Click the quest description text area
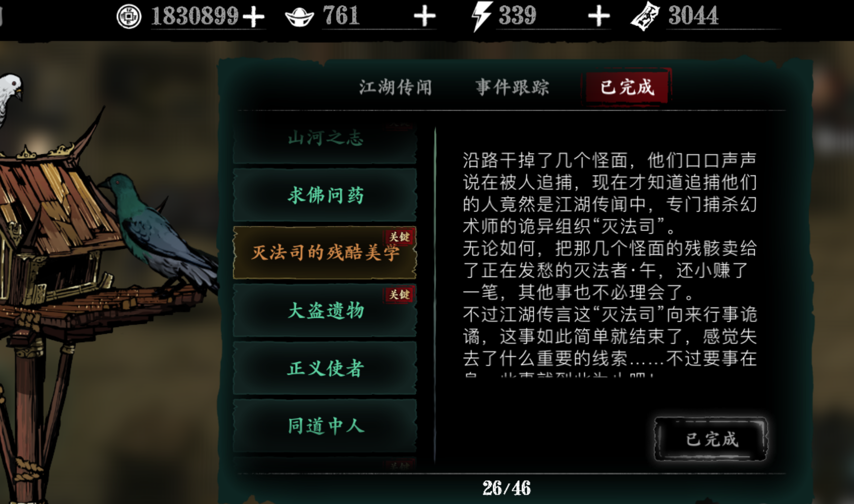854x504 pixels. [609, 263]
